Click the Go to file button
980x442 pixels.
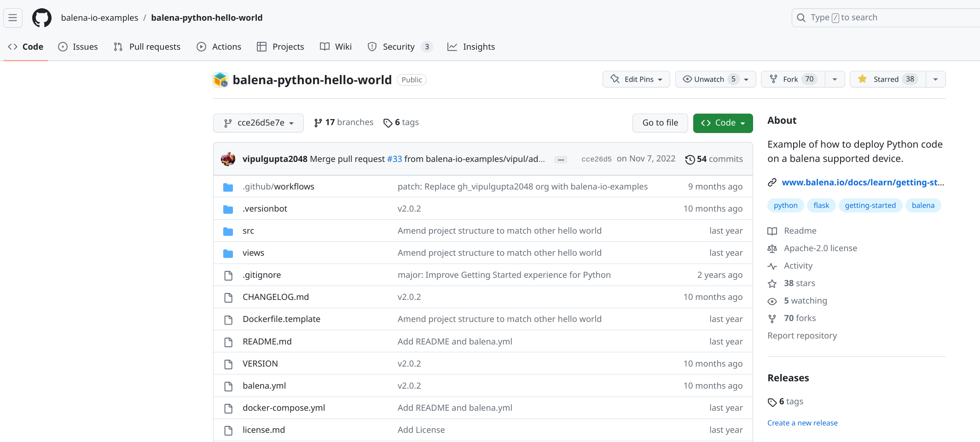pos(660,123)
